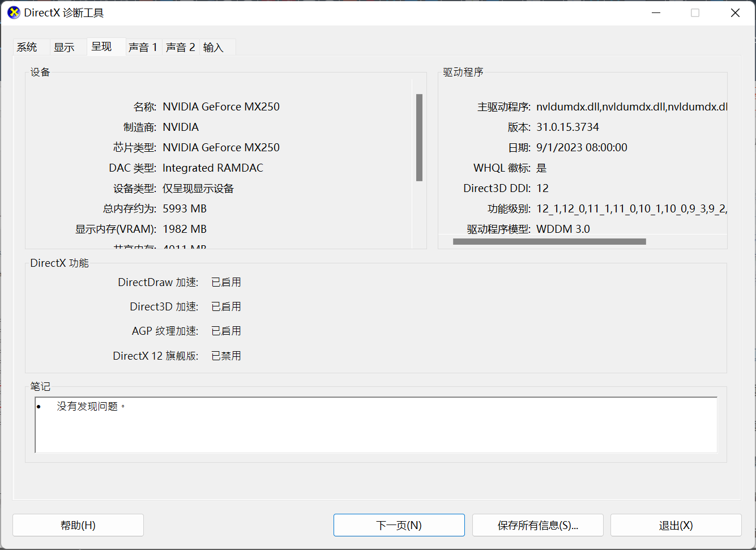The image size is (756, 550).
Task: Click 保存所有信息(S)... button
Action: click(x=538, y=525)
